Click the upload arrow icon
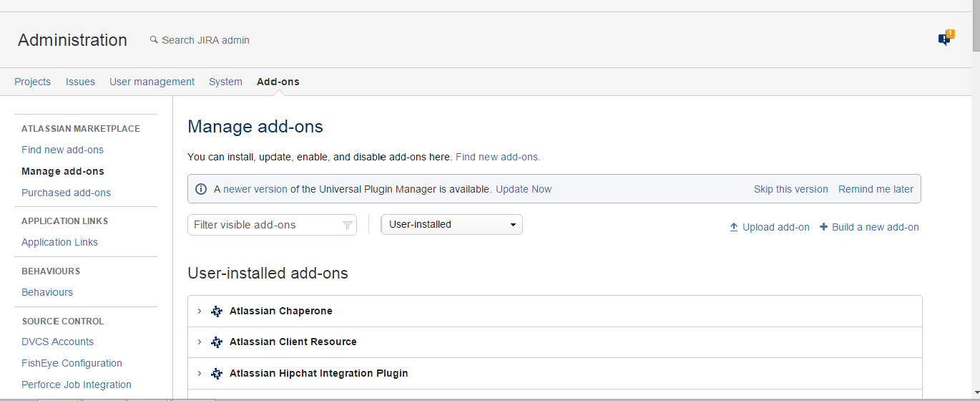 [x=734, y=227]
